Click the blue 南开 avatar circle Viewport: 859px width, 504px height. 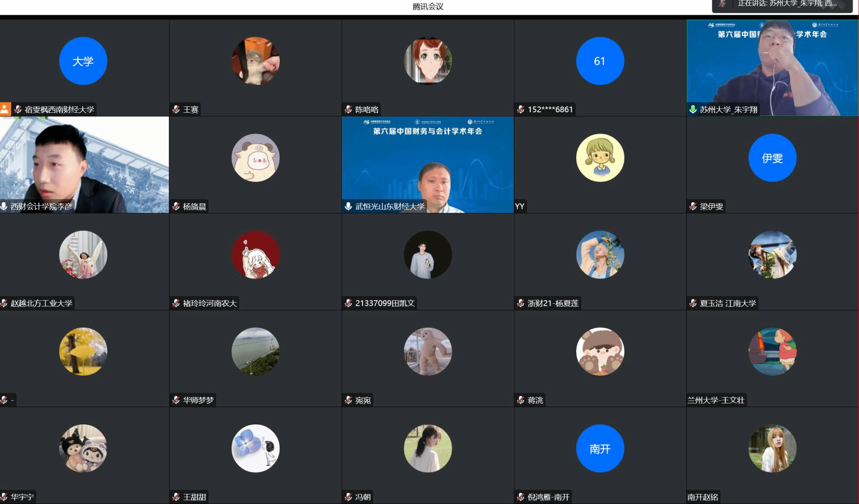click(600, 448)
